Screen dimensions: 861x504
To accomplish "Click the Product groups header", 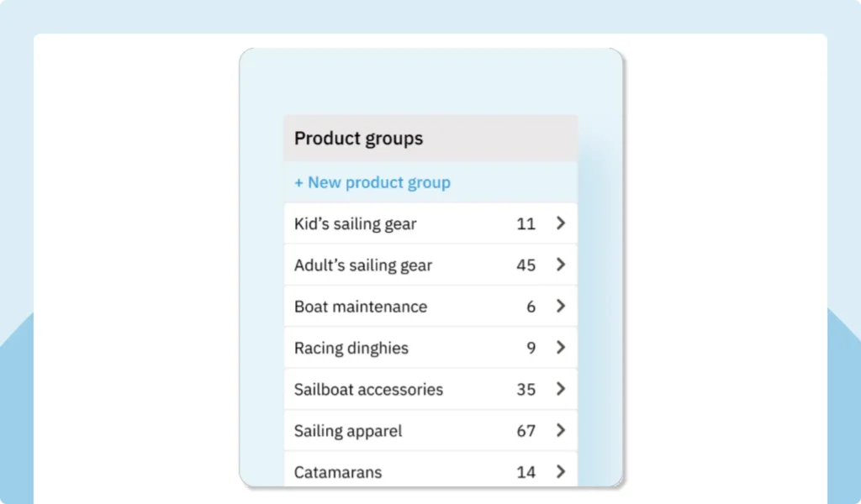I will pyautogui.click(x=358, y=138).
